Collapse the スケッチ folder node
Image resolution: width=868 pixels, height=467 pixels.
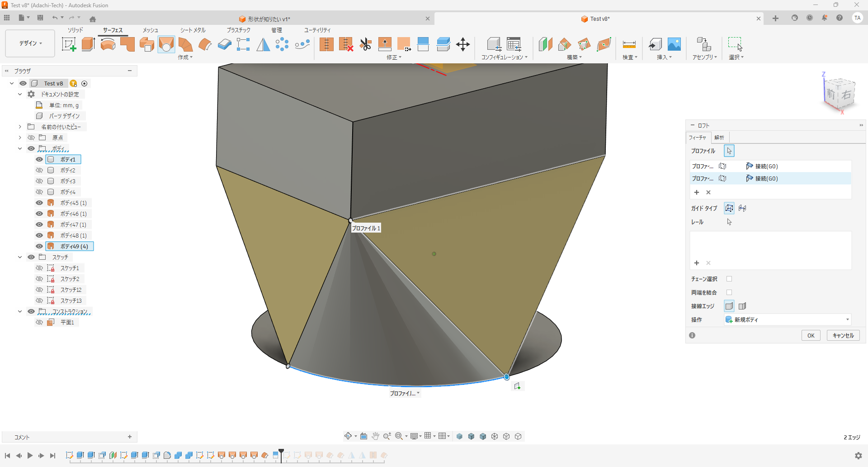tap(20, 257)
